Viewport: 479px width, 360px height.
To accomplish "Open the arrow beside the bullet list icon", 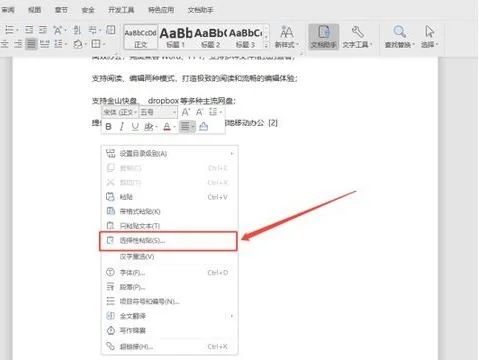I will pos(17,30).
